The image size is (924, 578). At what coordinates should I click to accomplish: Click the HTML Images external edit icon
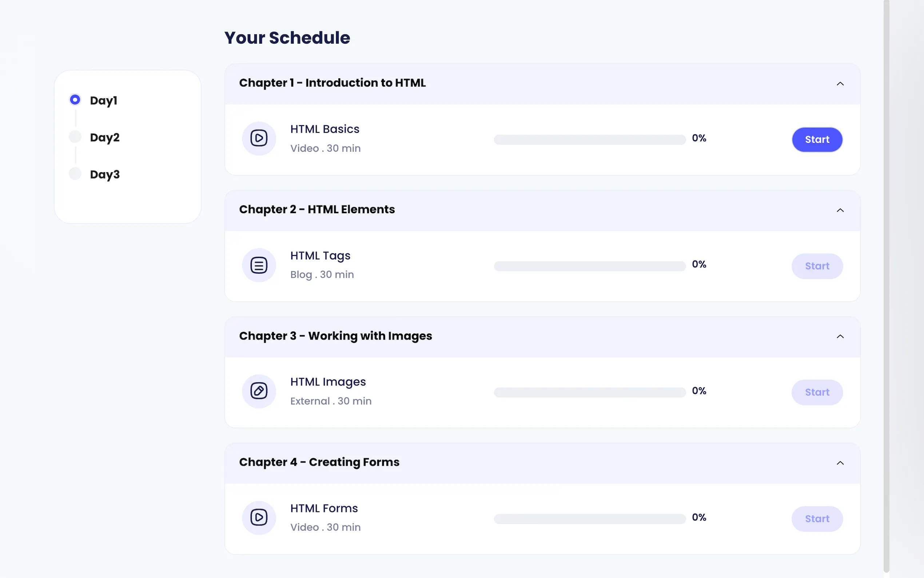259,391
